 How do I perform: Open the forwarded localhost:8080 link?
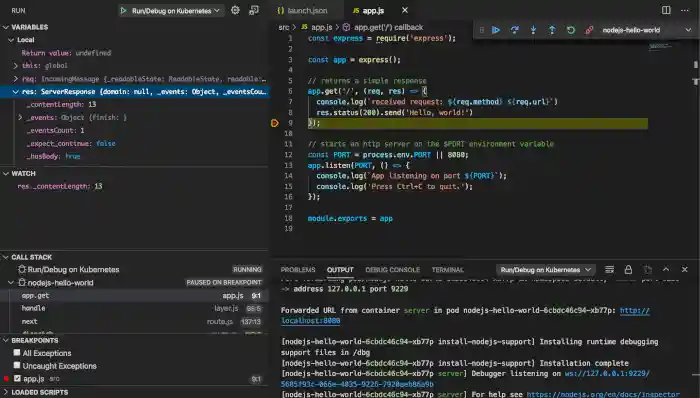[x=310, y=320]
